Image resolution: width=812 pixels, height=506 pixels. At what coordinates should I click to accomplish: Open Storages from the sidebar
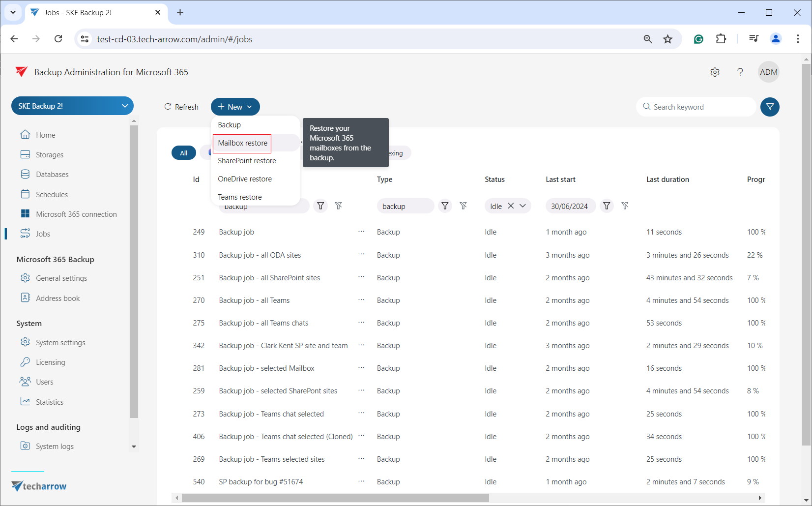pos(49,155)
